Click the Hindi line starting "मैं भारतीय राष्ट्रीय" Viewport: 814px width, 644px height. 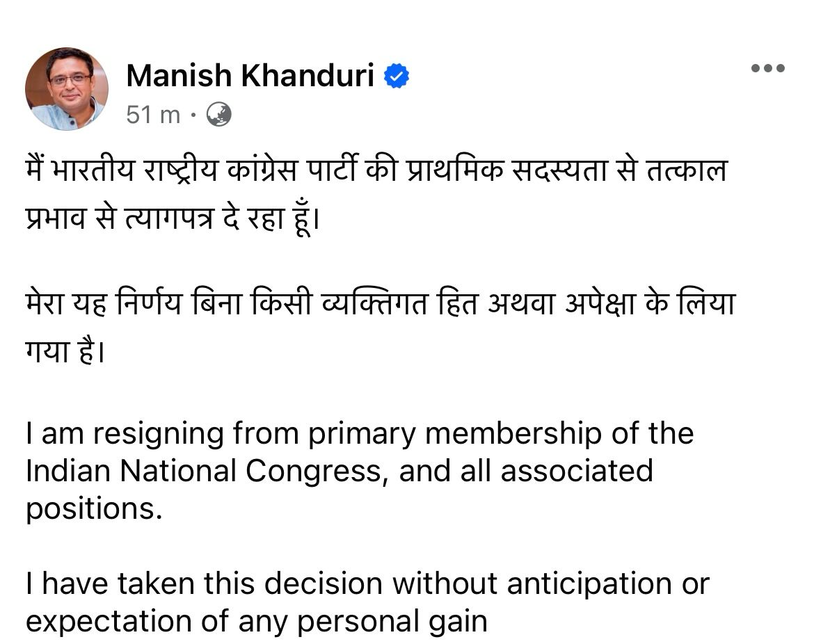click(x=376, y=170)
